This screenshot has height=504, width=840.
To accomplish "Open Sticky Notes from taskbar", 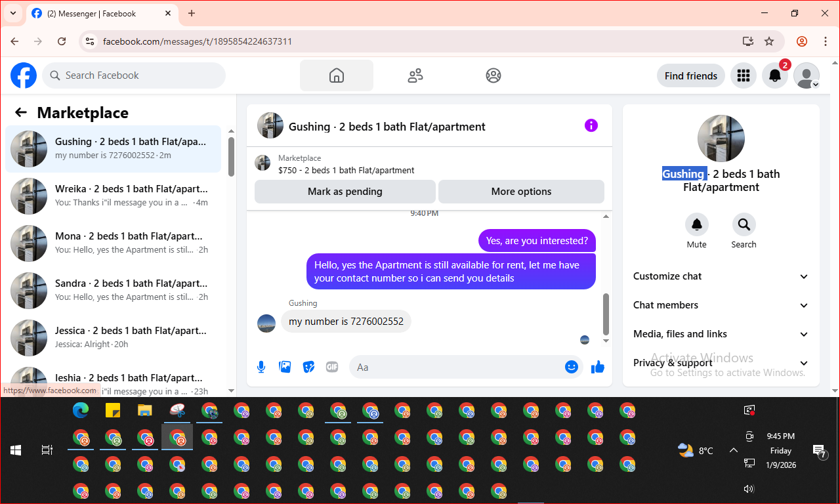I will 113,411.
